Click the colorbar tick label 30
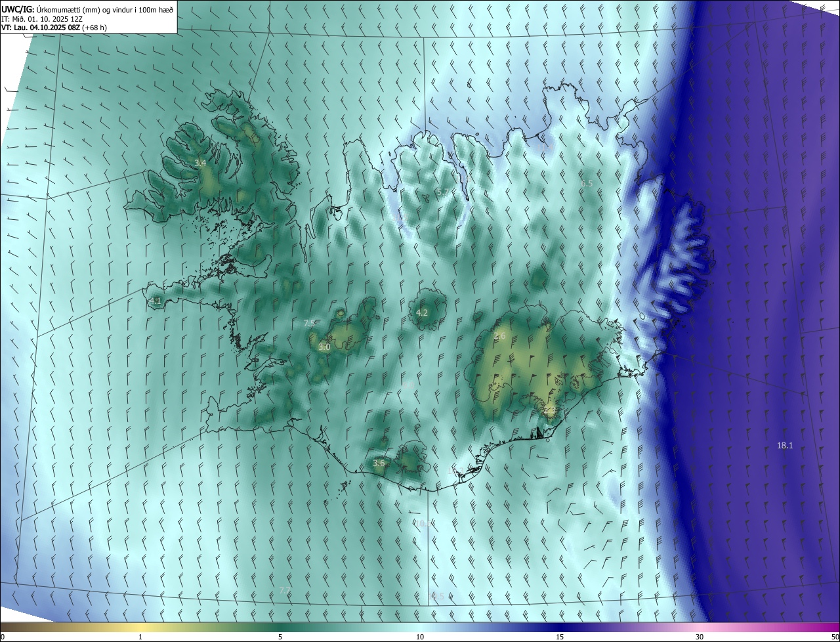 click(x=700, y=637)
